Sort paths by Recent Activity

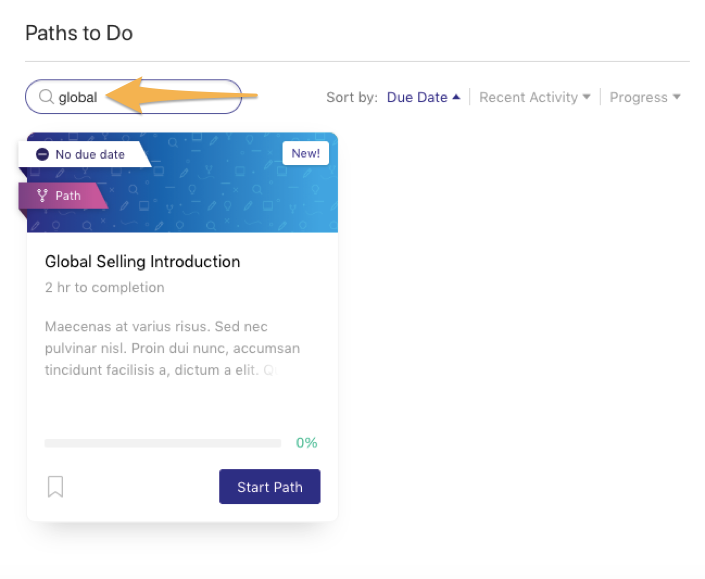528,97
